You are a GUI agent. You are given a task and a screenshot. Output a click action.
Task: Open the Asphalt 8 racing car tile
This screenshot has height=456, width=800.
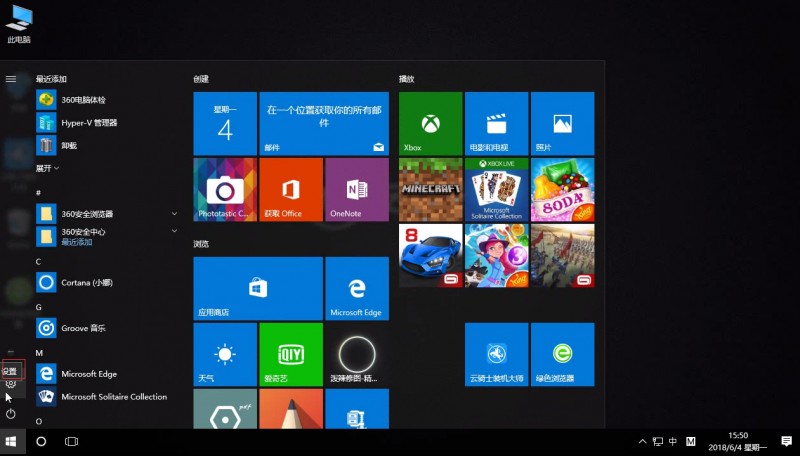[431, 255]
